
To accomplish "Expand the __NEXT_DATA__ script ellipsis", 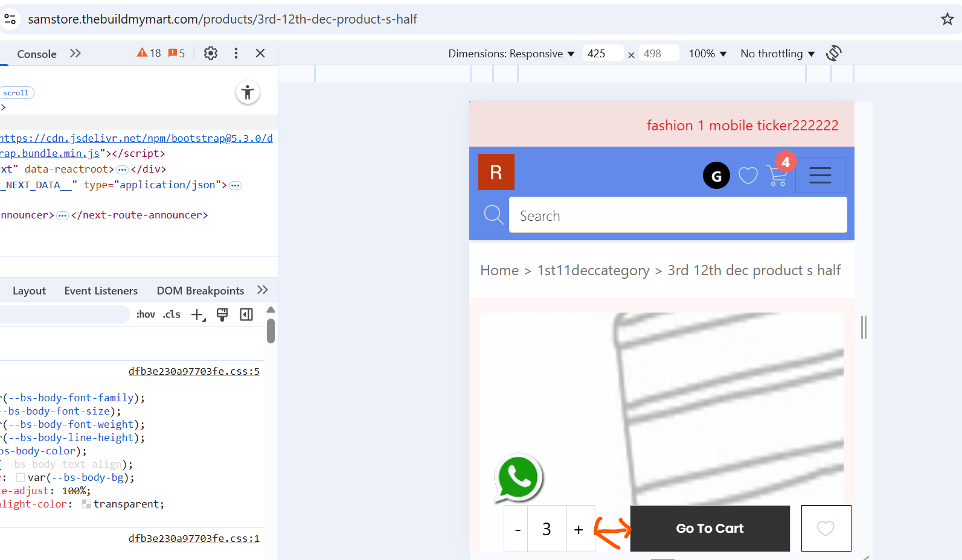I will coord(235,185).
